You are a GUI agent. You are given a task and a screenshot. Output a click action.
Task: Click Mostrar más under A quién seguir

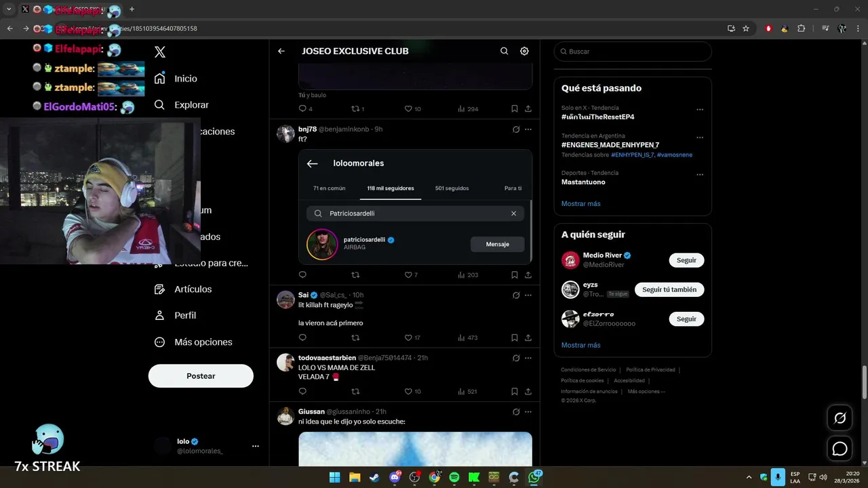tap(580, 346)
